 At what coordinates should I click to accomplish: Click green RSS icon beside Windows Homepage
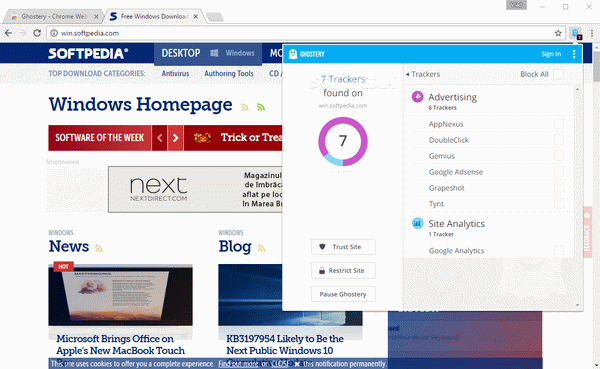tap(261, 108)
